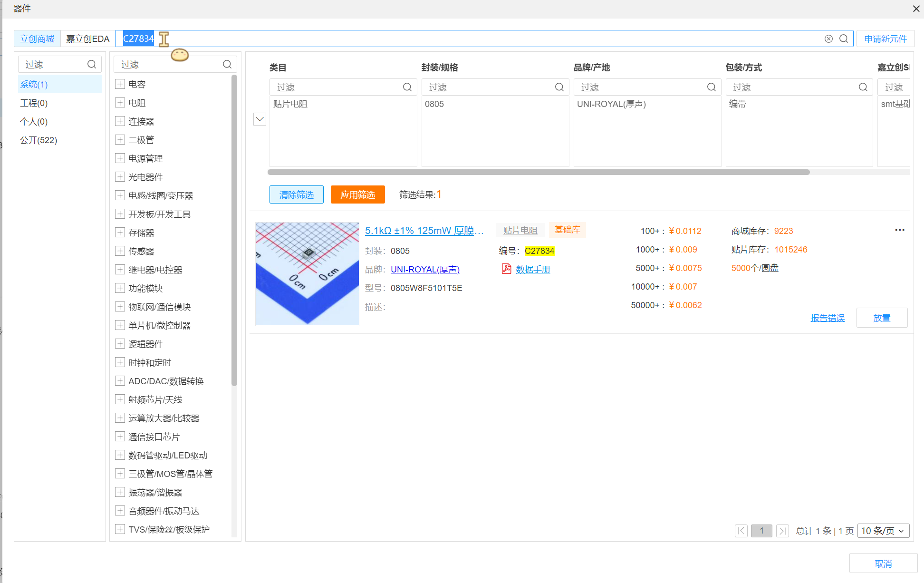Screen dimensions: 924x583
Task: Click search icon in 类目 filter box
Action: pyautogui.click(x=407, y=87)
